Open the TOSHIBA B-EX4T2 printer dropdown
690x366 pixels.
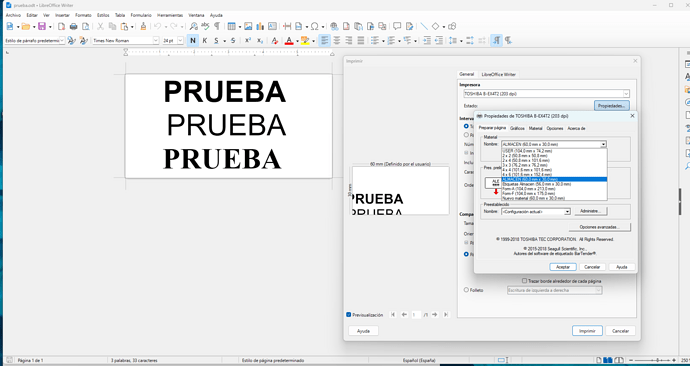click(626, 94)
